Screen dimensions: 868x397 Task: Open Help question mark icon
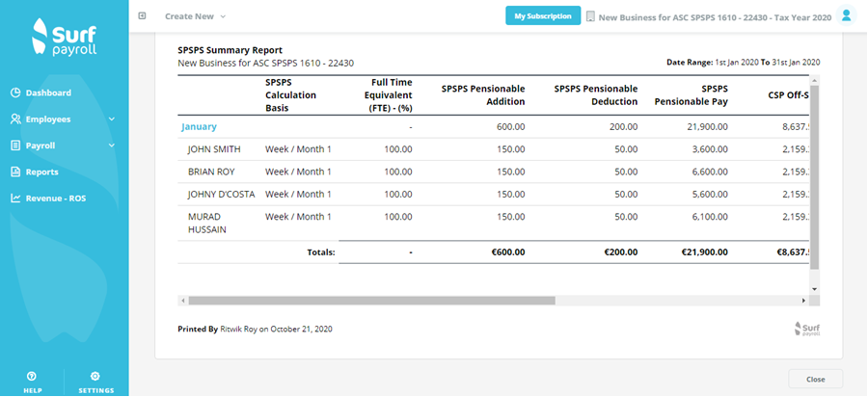click(32, 377)
